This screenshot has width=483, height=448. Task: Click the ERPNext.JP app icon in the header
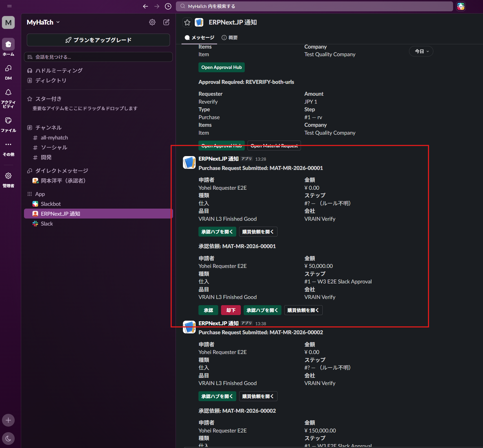pyautogui.click(x=199, y=22)
